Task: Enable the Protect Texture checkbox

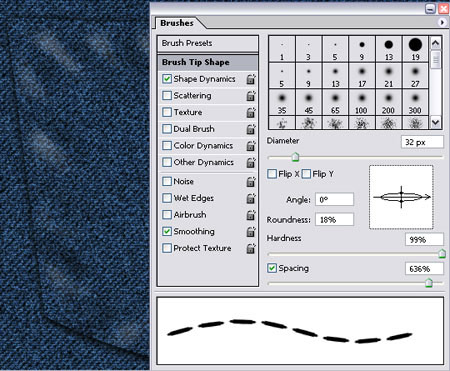Action: coord(167,248)
